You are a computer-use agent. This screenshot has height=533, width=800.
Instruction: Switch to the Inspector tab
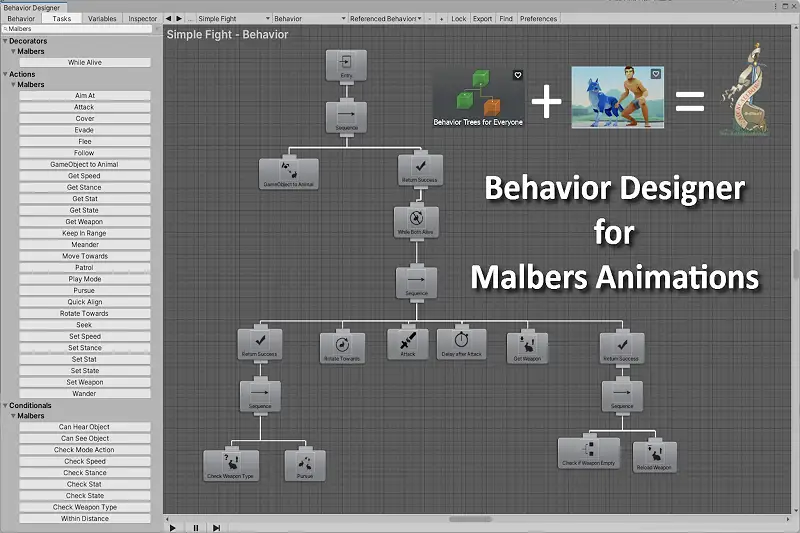point(142,18)
